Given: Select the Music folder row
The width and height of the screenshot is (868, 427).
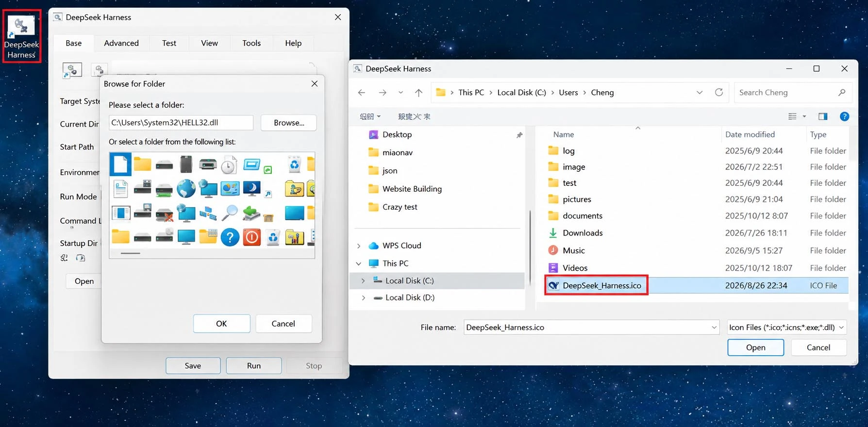Looking at the screenshot, I should [697, 251].
